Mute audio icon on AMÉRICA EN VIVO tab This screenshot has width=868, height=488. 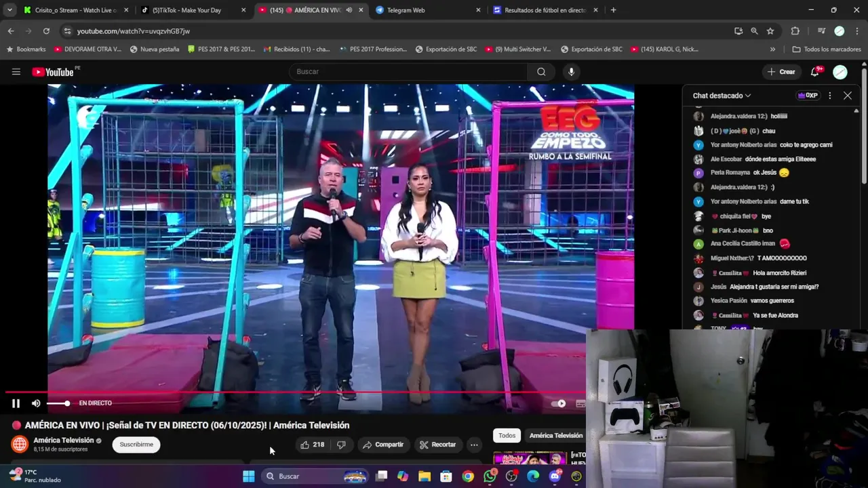pos(349,10)
